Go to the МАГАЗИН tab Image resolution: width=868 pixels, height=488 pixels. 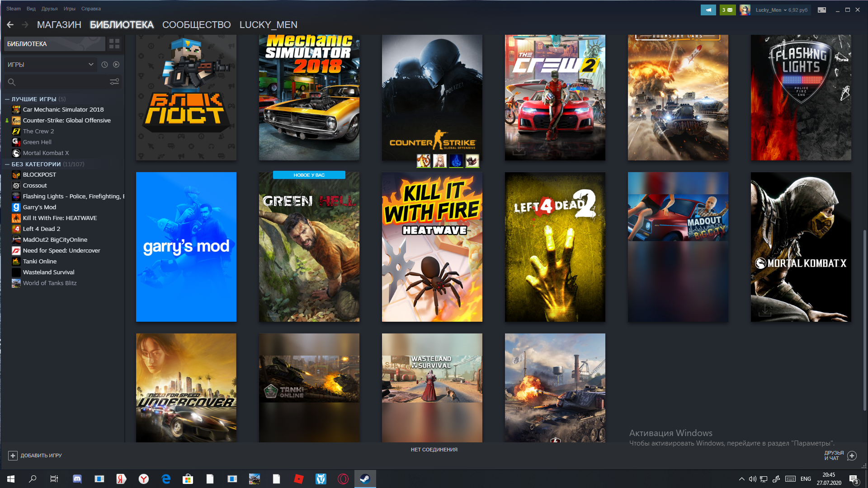click(59, 25)
